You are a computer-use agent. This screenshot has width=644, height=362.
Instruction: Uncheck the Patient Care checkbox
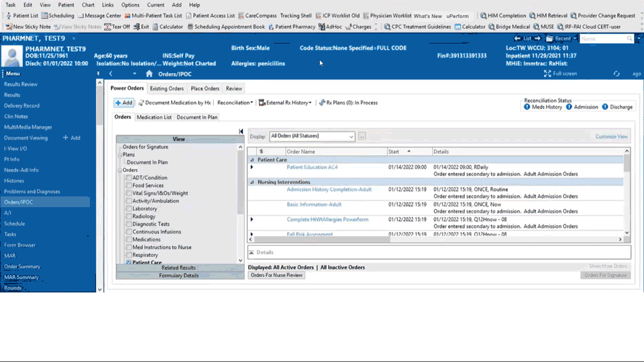point(128,262)
